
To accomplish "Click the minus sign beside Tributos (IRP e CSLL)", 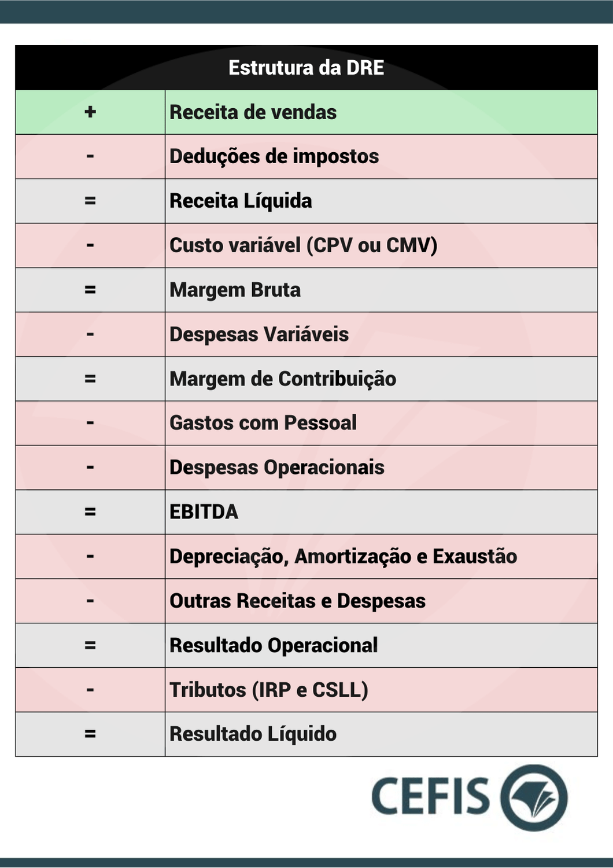I will 90,690.
